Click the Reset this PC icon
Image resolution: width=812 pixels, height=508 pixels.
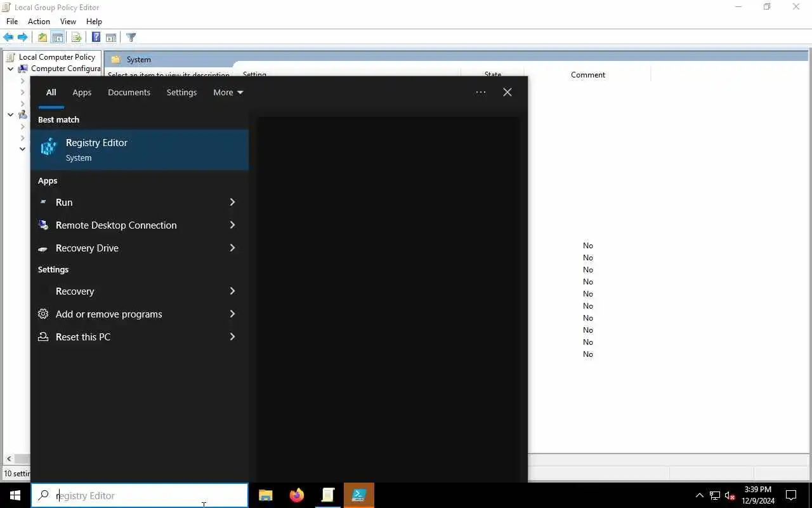[x=43, y=337]
